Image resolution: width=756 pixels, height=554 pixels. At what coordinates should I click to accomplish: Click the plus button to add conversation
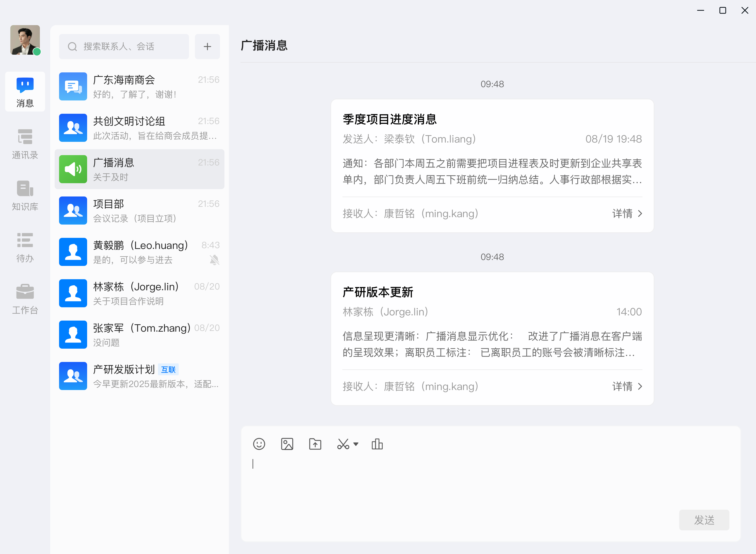coord(207,47)
